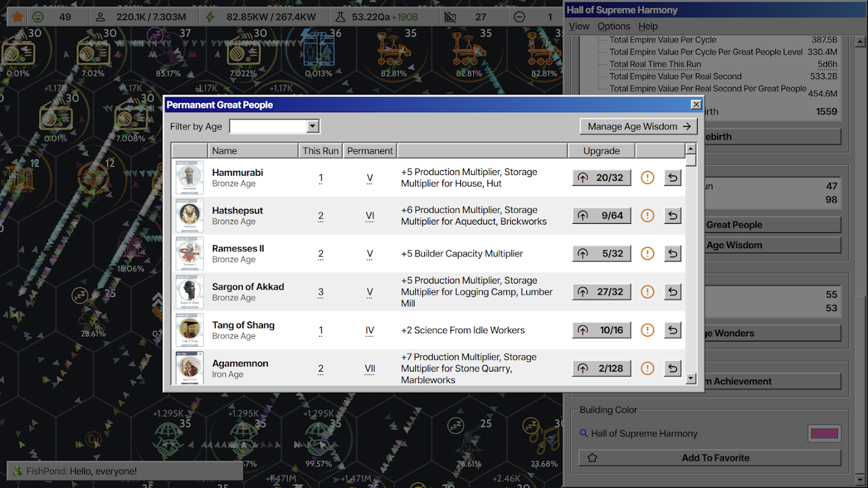Click the undo arrow icon for Tang of Shang

point(673,330)
